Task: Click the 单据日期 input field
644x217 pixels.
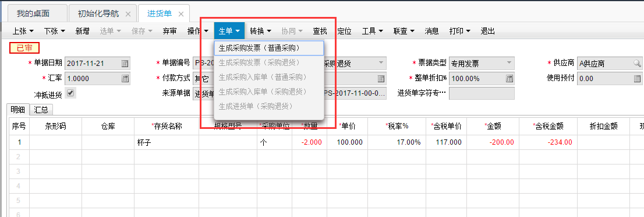Action: tap(97, 64)
